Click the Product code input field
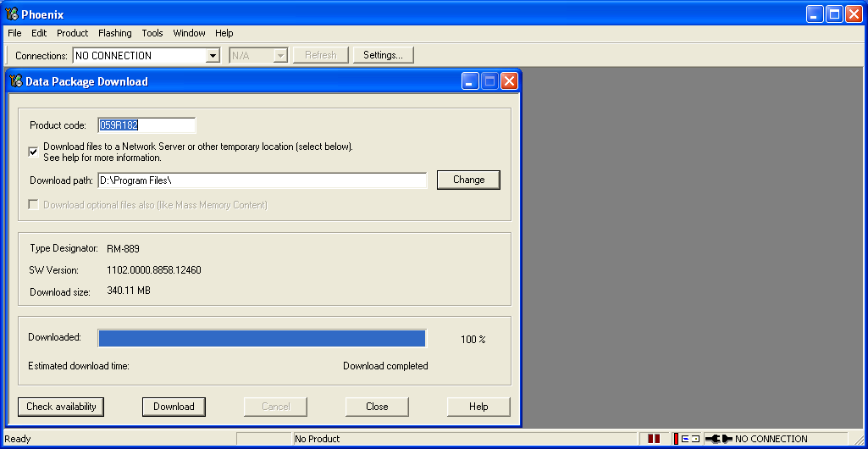Screen dimensions: 868x449 (x=147, y=125)
